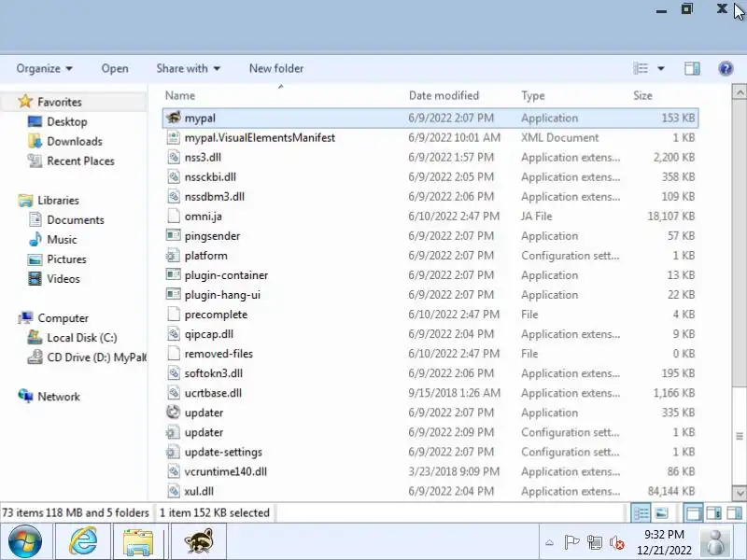Screen dimensions: 747x560
Task: Open the muted volume tray icon
Action: click(617, 542)
